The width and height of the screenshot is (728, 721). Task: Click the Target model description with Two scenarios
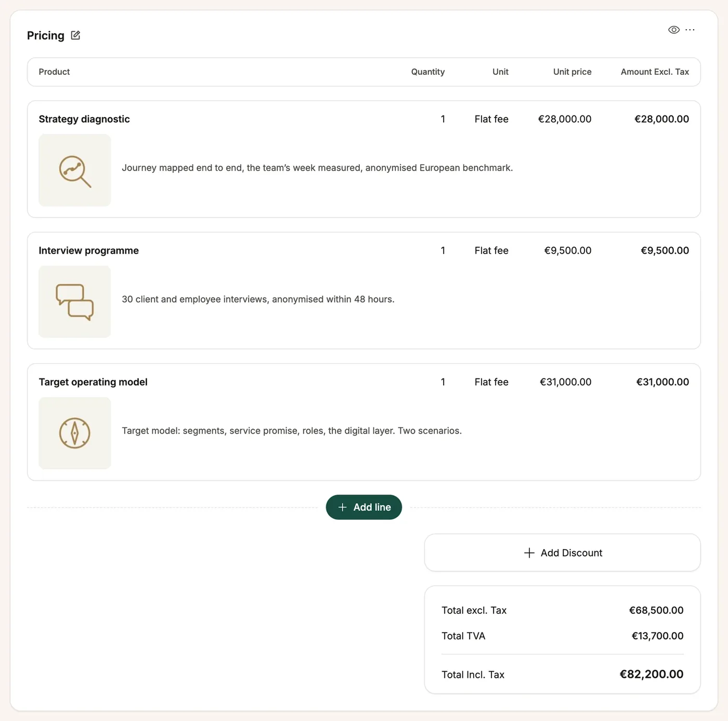(x=292, y=431)
